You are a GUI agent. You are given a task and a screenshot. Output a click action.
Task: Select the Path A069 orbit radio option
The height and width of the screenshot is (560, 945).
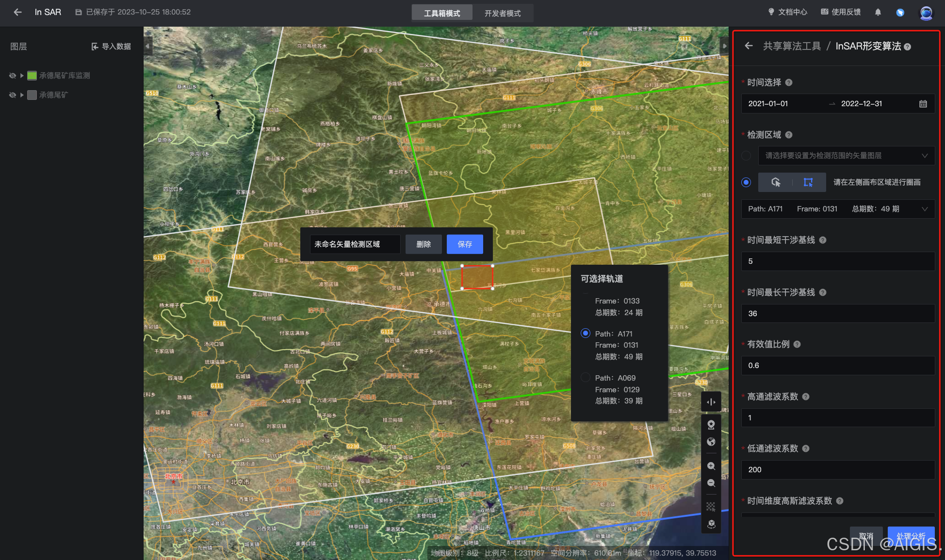click(x=586, y=378)
